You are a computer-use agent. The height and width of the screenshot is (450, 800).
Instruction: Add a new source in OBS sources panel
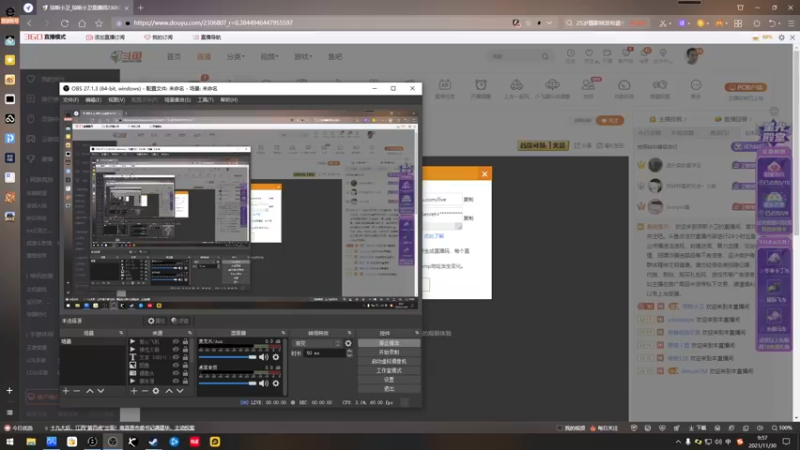[134, 391]
